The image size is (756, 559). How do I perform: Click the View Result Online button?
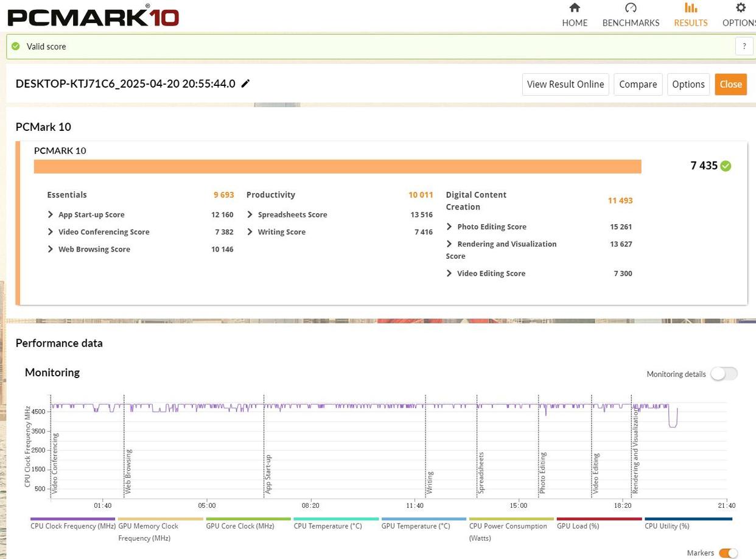pos(565,84)
